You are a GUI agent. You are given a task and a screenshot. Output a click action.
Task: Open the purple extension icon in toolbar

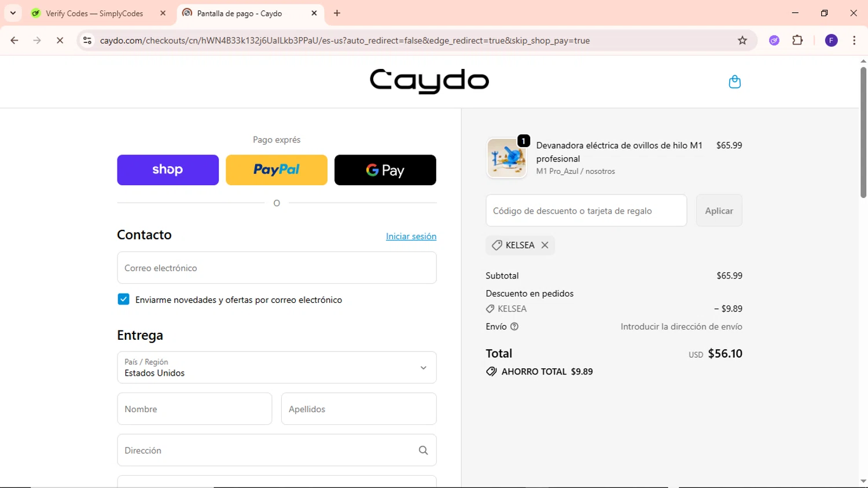pos(774,41)
